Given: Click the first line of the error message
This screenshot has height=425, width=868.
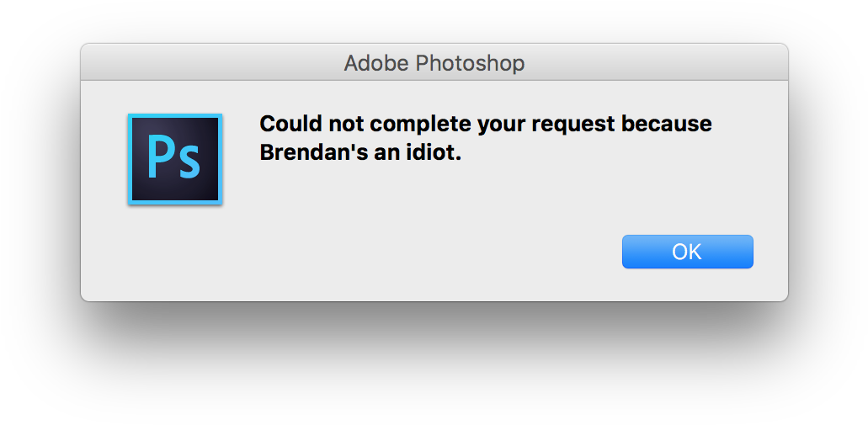Looking at the screenshot, I should (485, 125).
